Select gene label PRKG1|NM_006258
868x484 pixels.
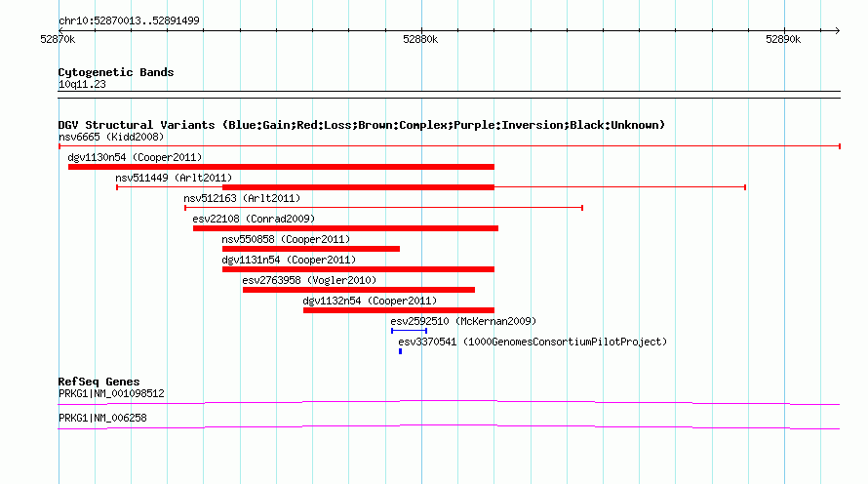(x=102, y=418)
